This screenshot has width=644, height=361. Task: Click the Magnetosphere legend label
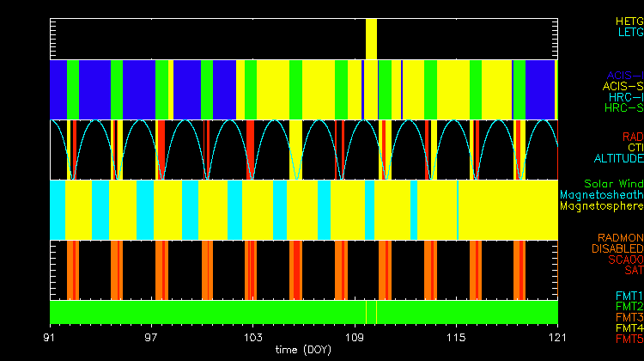pyautogui.click(x=601, y=206)
